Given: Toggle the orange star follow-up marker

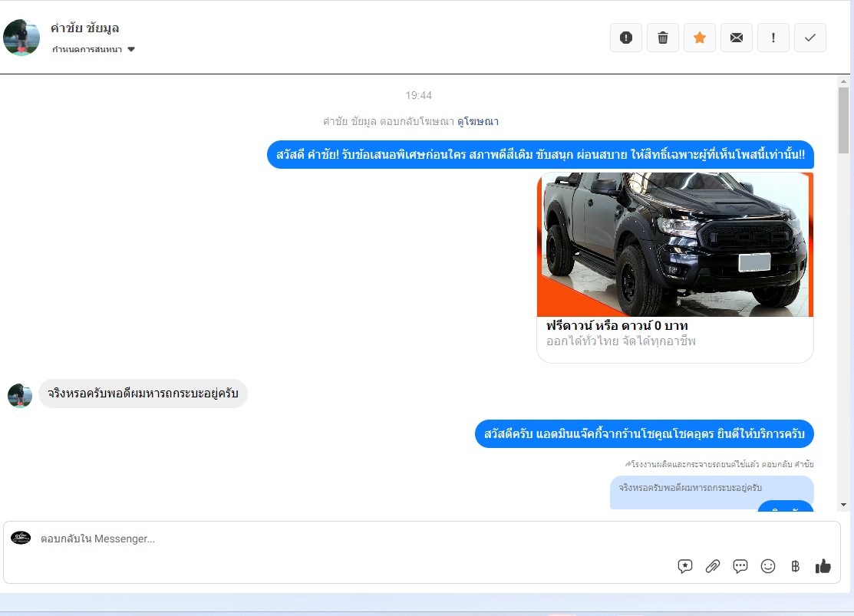Looking at the screenshot, I should [700, 38].
